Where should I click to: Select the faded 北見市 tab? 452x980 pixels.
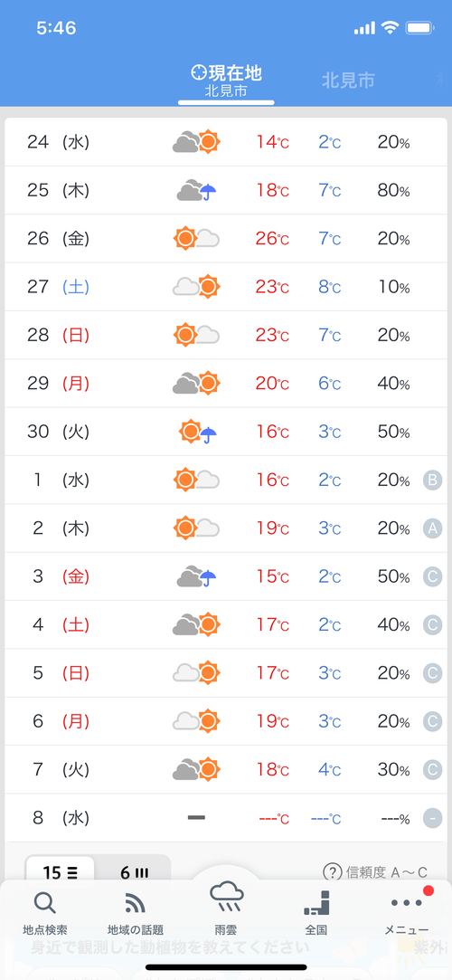click(x=348, y=81)
